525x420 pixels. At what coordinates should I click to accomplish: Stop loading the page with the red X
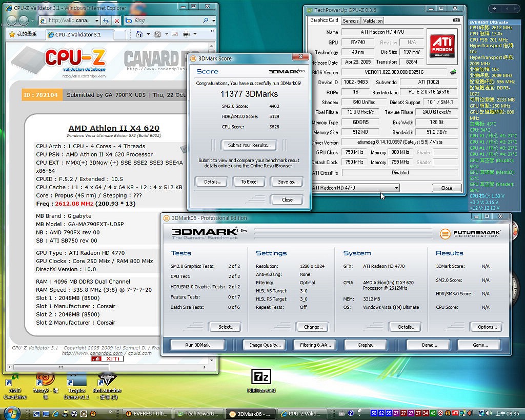tap(116, 21)
